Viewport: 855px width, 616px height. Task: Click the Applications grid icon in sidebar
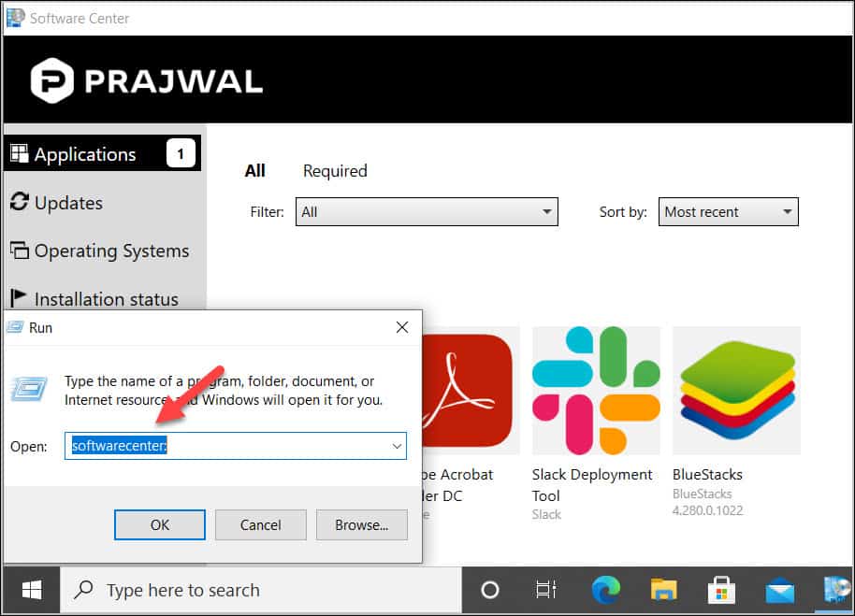pos(20,153)
